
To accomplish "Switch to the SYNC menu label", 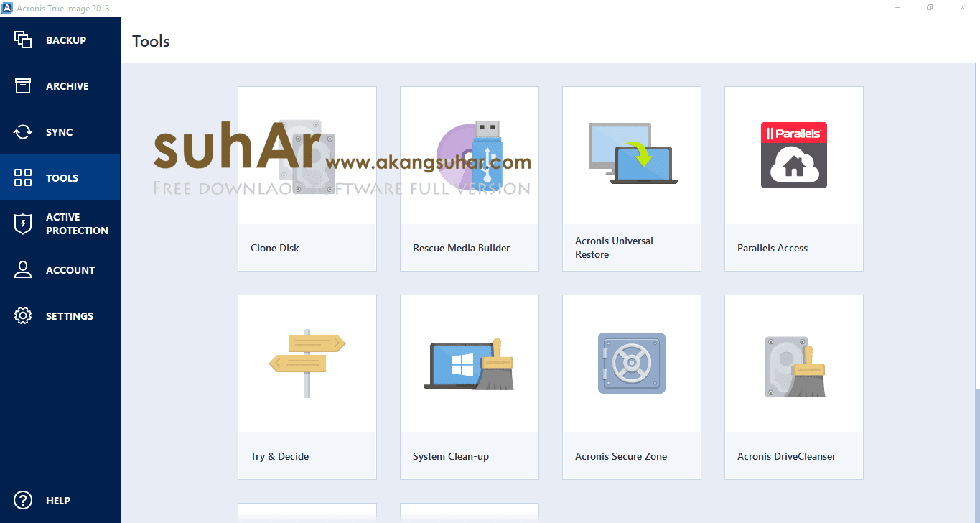I will 60,132.
